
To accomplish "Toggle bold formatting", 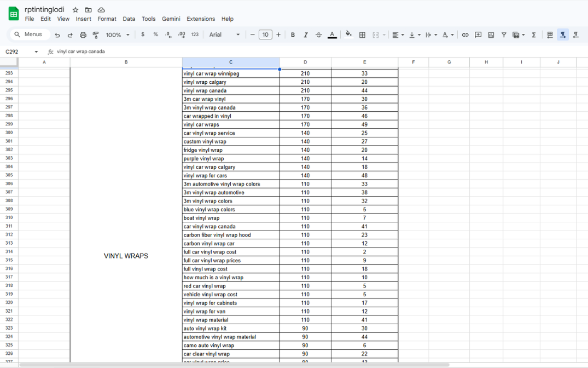I will pyautogui.click(x=293, y=35).
